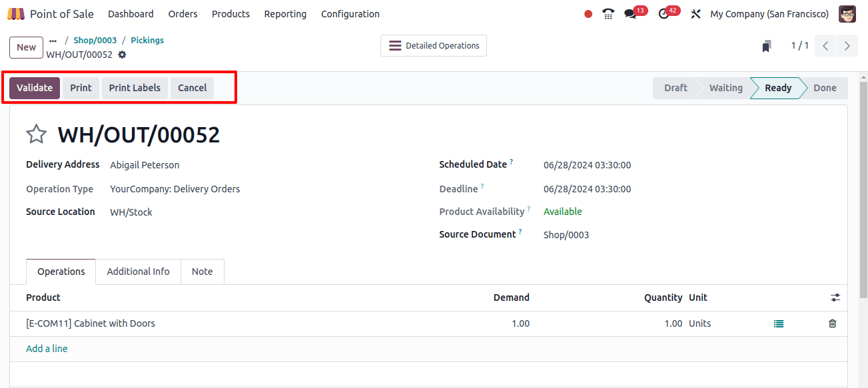868x388 pixels.
Task: Open the user avatar menu
Action: coord(847,14)
